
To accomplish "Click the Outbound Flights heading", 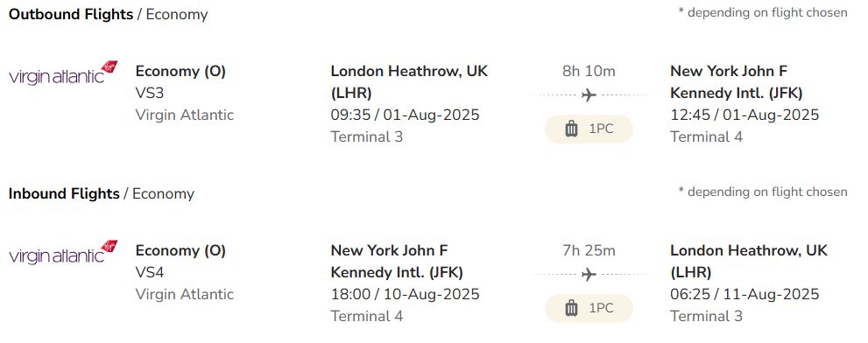I will pyautogui.click(x=71, y=14).
